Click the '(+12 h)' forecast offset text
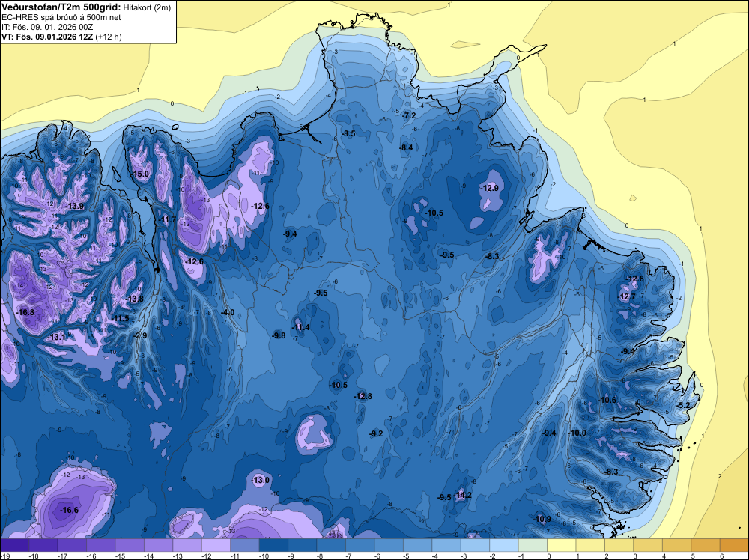Viewport: 749px width, 560px height. (109, 37)
